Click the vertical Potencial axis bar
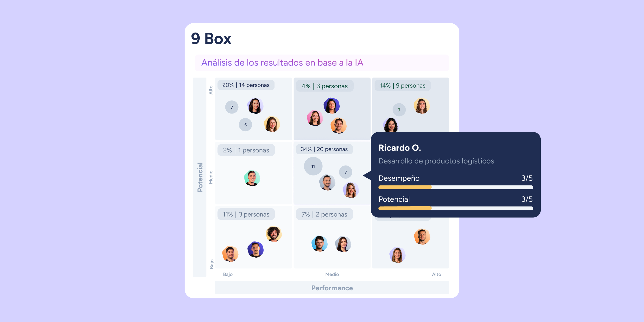The image size is (644, 322). coord(200,177)
